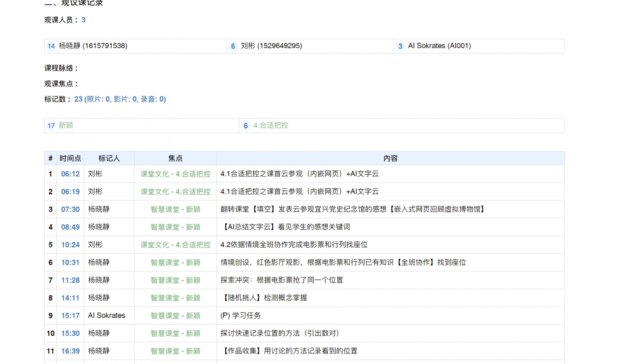This screenshot has width=621, height=364.
Task: Click the count badge 6 beside 刘彬
Action: point(233,46)
